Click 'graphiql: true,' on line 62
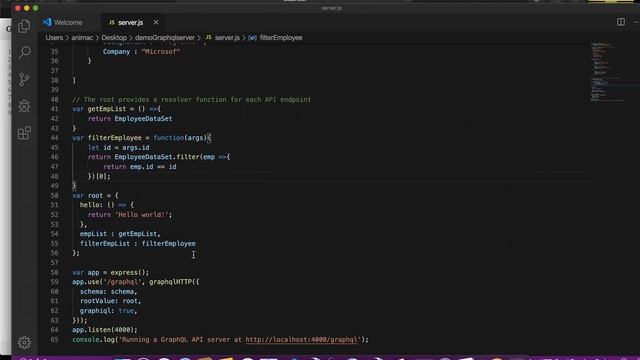Image resolution: width=640 pixels, height=360 pixels. coord(109,311)
